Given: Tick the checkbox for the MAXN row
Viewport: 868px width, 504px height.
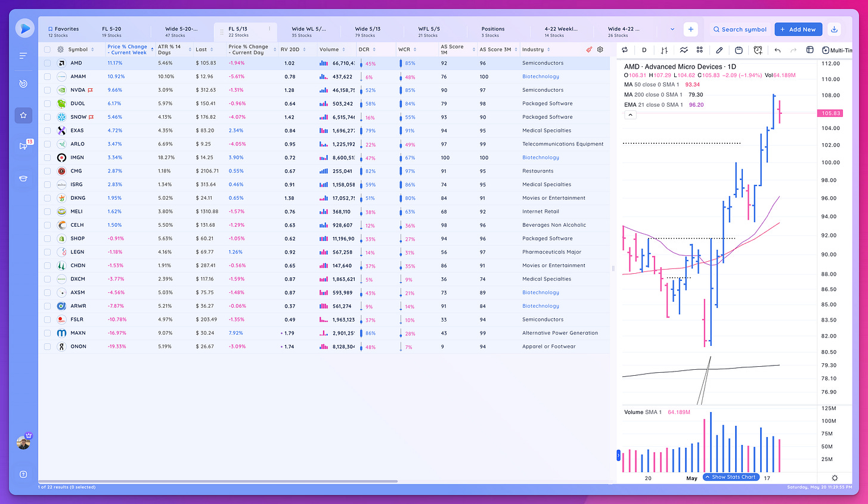Looking at the screenshot, I should (48, 333).
